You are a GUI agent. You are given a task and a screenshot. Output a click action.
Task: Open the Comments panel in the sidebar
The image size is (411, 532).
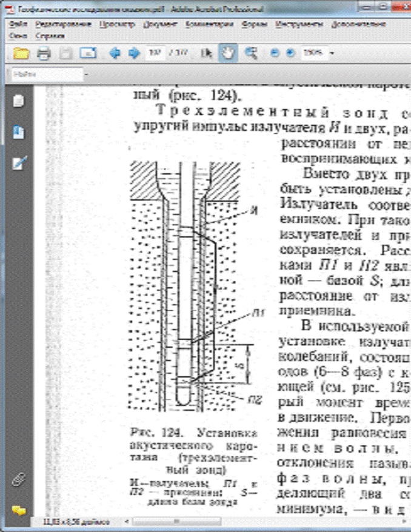19,510
